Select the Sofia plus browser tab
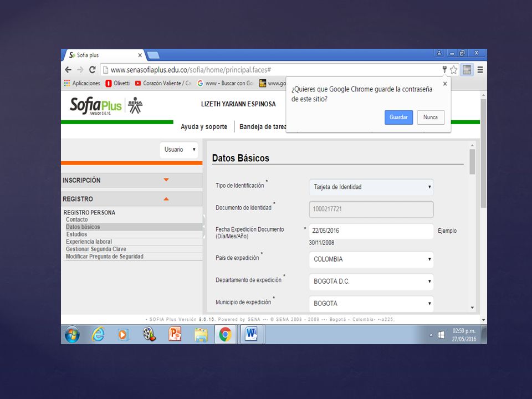 [x=104, y=55]
